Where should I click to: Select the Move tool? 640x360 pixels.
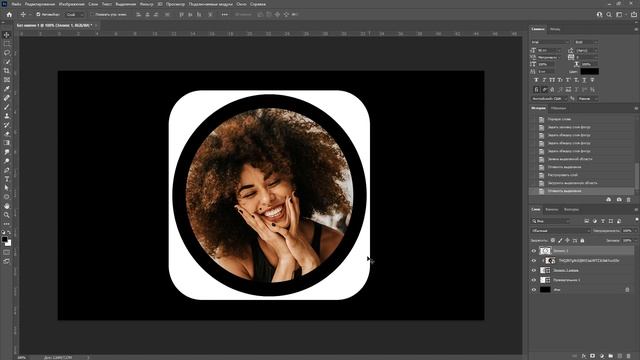[7, 35]
